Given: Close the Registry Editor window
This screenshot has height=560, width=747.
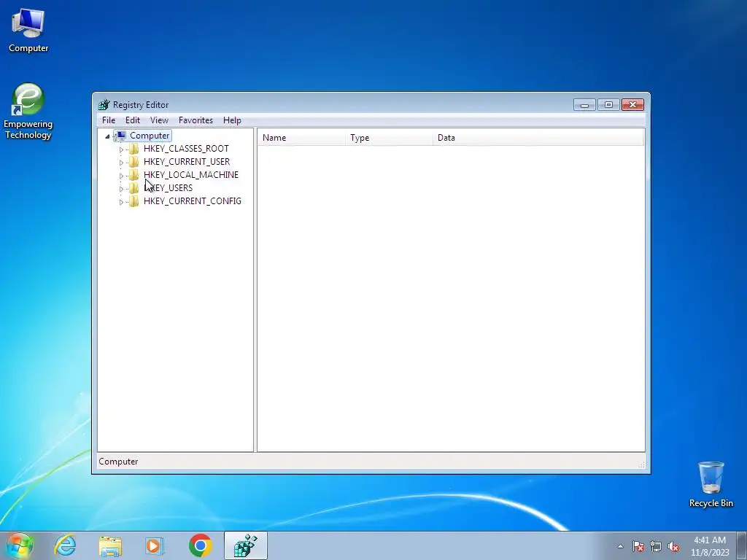Looking at the screenshot, I should tap(632, 105).
